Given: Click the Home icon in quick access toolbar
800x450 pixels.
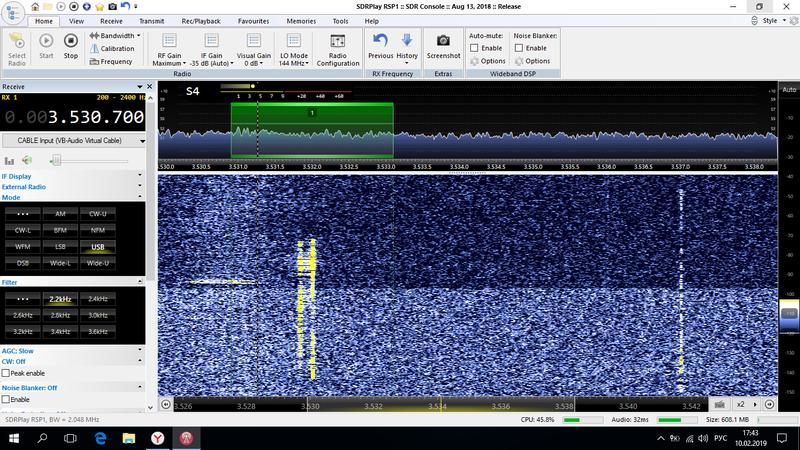Looking at the screenshot, I should [x=35, y=7].
